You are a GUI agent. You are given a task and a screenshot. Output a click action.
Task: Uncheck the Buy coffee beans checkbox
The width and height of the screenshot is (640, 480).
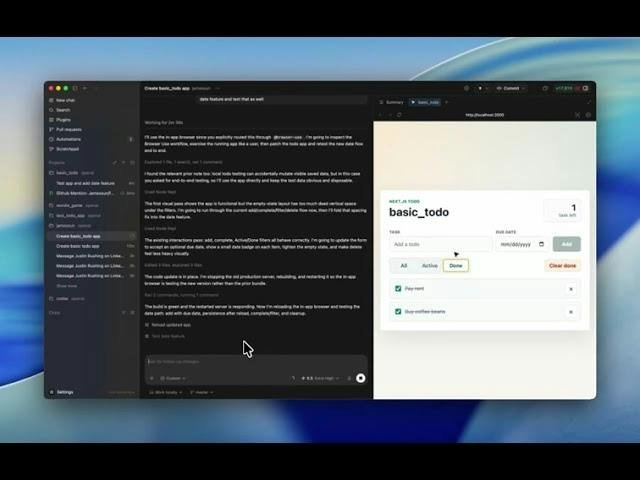[398, 311]
